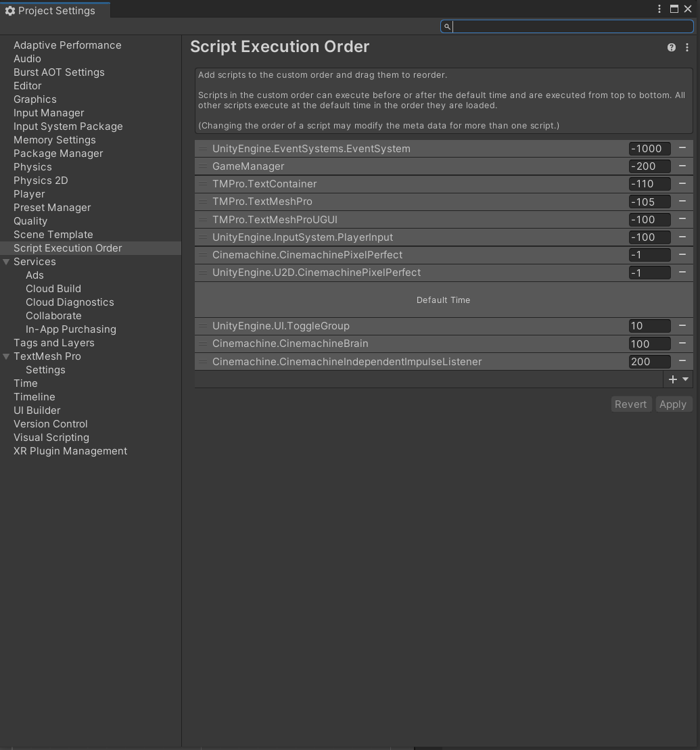The image size is (700, 750).
Task: Remove TMPro.TextMeshPro row via minus icon
Action: click(x=682, y=202)
